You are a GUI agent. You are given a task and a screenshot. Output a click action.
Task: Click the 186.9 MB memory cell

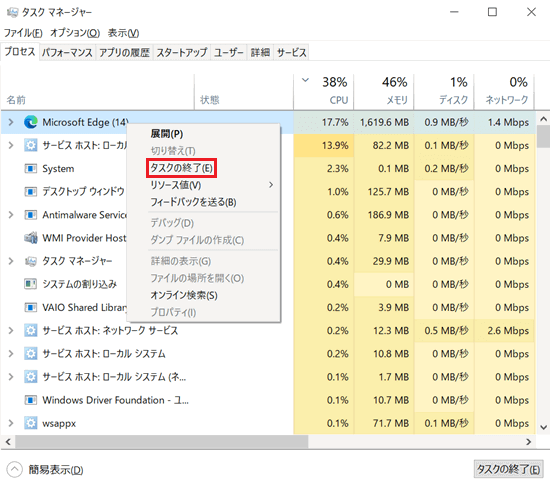click(x=384, y=215)
